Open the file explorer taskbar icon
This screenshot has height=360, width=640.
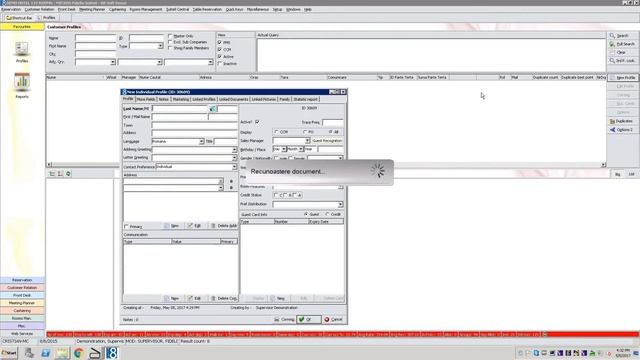(62, 353)
